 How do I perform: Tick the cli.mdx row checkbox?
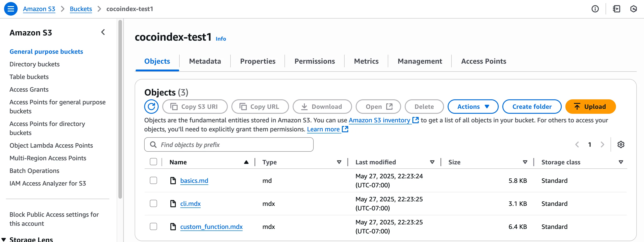[153, 204]
